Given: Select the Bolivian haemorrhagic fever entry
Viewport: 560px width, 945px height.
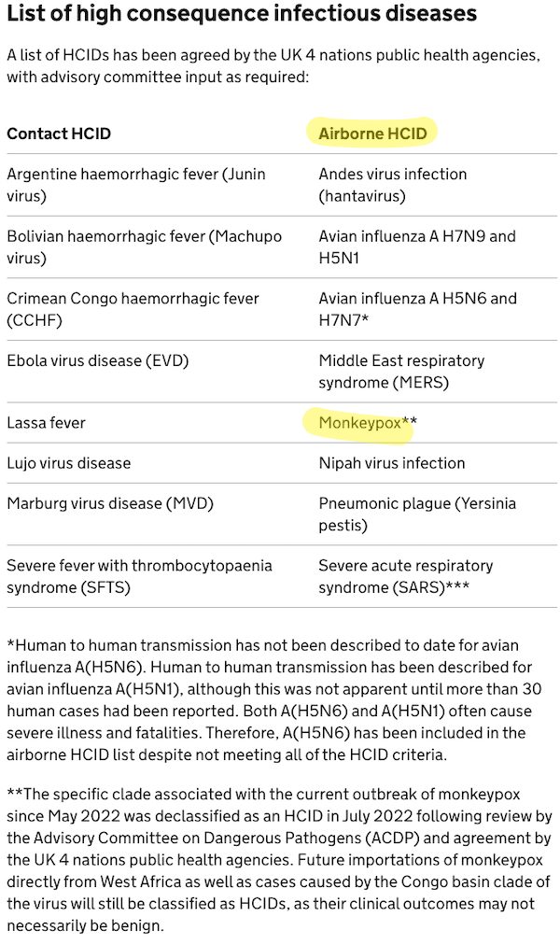Looking at the screenshot, I should tap(145, 247).
